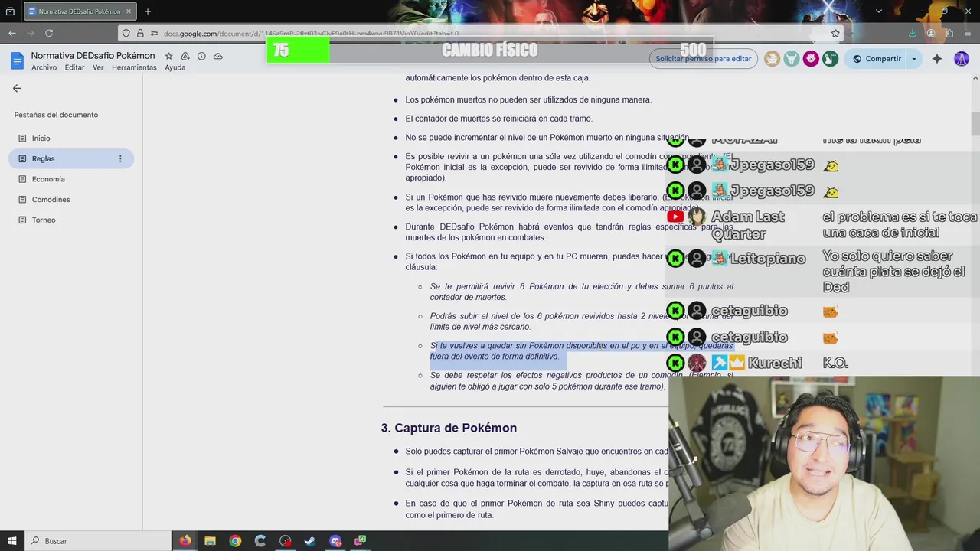Close the Normativa DEDsafio Pokémon browser tab

click(x=128, y=11)
